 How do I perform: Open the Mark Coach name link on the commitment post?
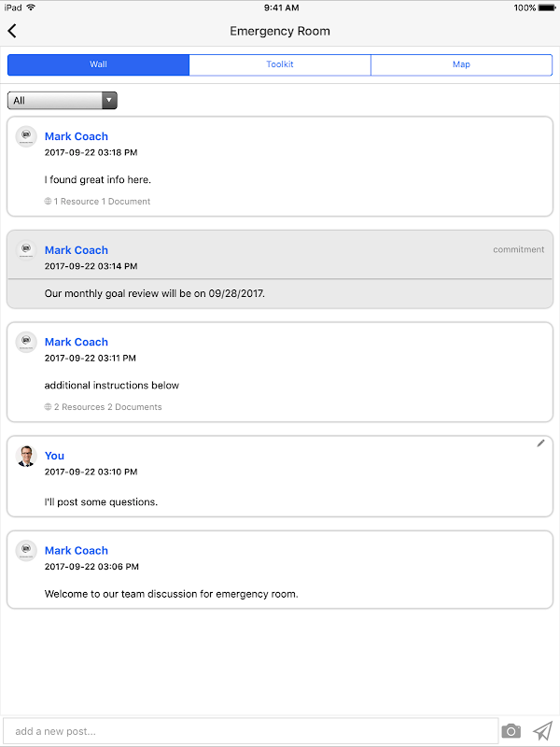coord(77,250)
